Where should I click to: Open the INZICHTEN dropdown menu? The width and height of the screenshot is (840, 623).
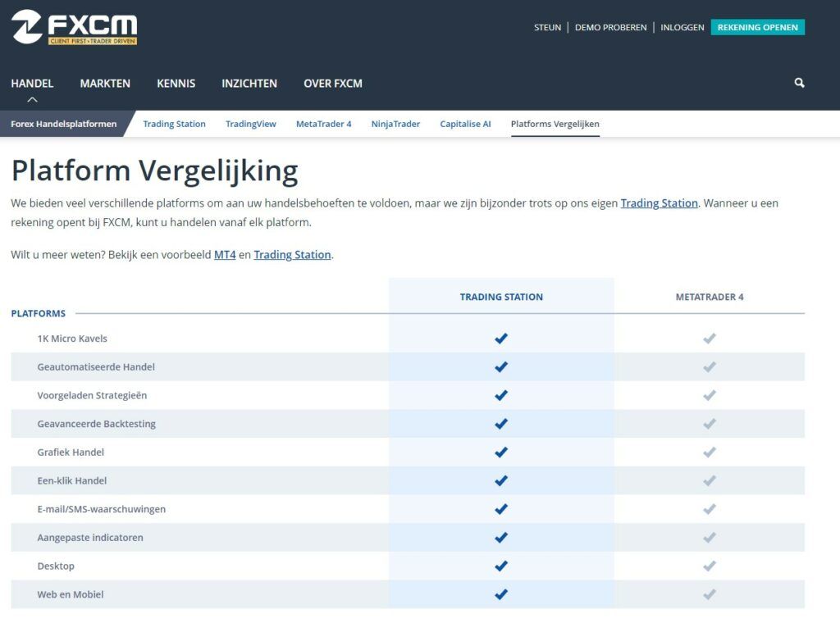pyautogui.click(x=249, y=83)
